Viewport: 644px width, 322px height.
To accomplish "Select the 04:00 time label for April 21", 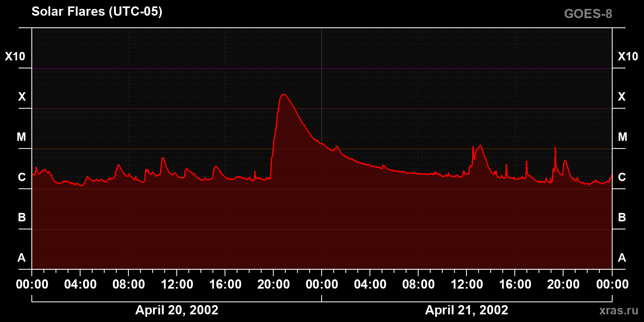I will (370, 284).
